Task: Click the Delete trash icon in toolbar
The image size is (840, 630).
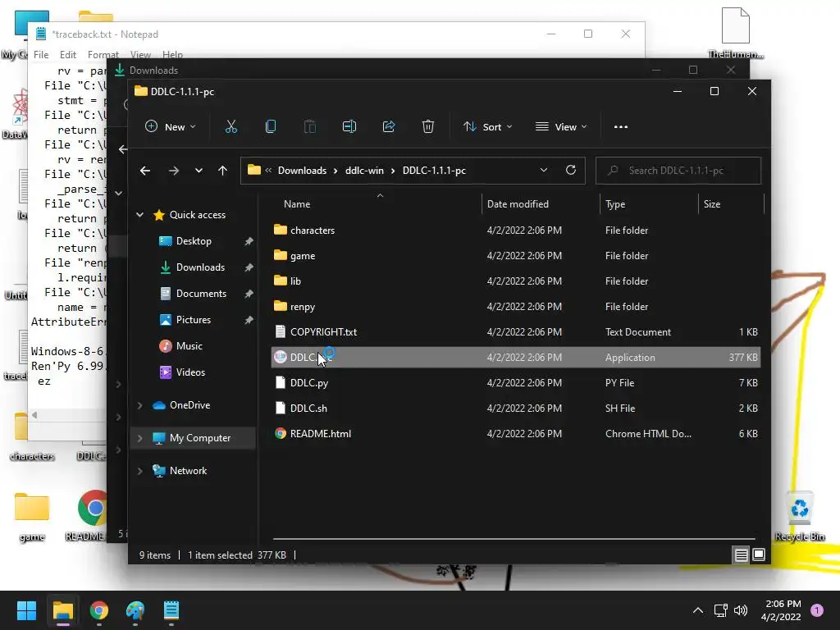Action: [427, 127]
